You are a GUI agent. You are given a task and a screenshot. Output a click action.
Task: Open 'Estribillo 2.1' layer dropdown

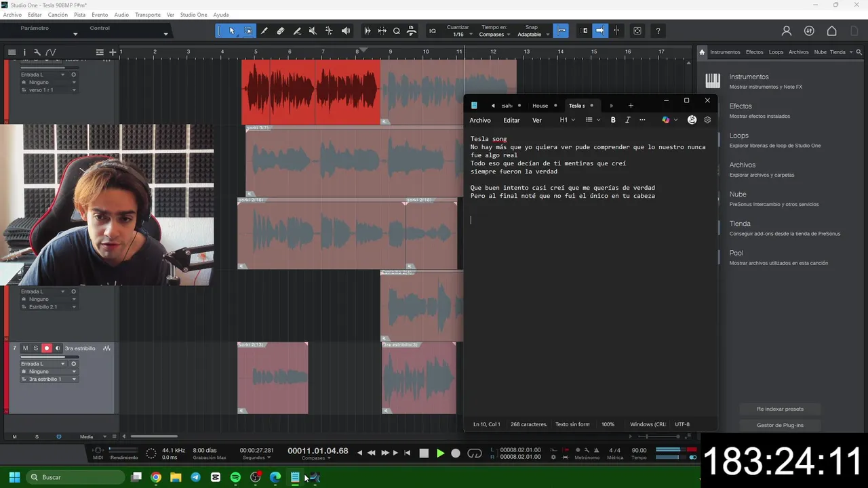click(48, 307)
